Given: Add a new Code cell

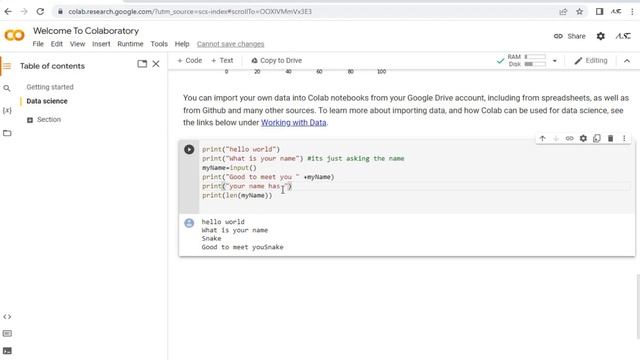Looking at the screenshot, I should click(x=189, y=60).
